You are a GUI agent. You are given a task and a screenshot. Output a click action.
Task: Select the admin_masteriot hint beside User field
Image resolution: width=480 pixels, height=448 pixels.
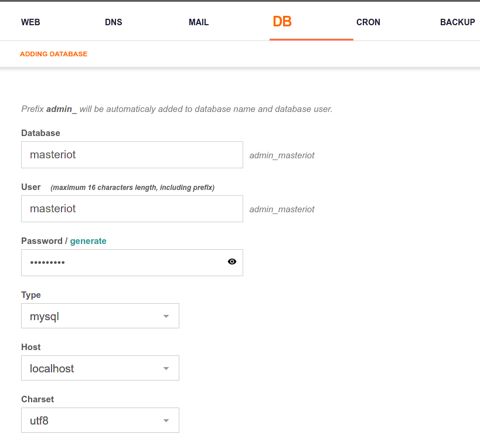click(x=281, y=209)
